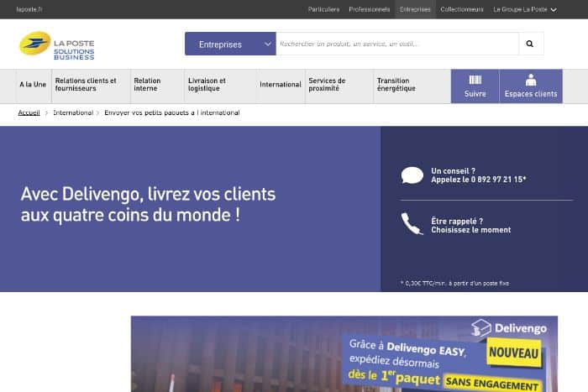
Task: Click the Delivengo box logo in banner
Action: tap(481, 327)
